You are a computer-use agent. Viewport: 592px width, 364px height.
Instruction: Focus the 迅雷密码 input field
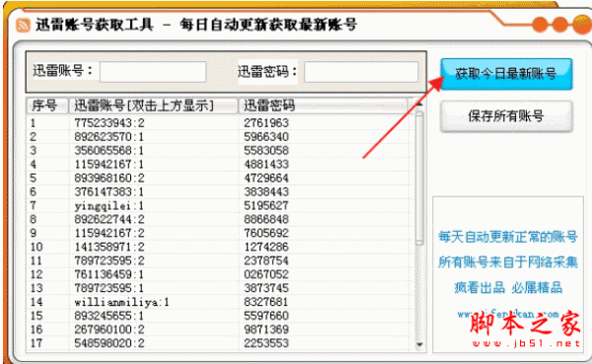pos(361,72)
